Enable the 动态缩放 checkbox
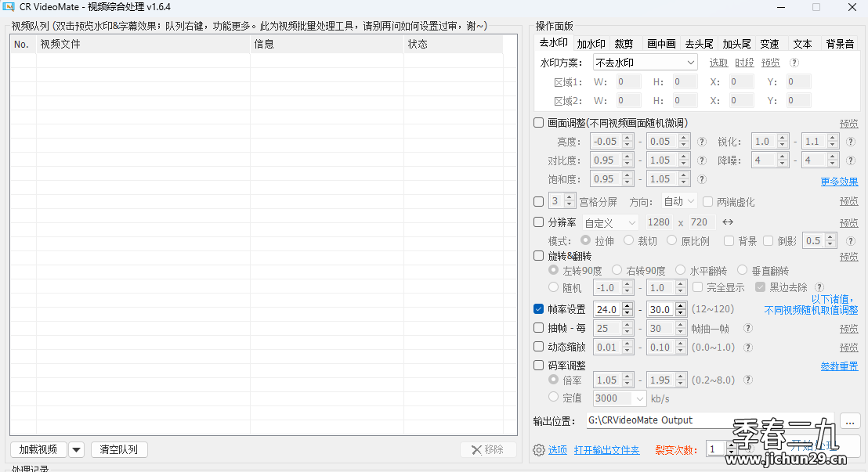 (539, 347)
